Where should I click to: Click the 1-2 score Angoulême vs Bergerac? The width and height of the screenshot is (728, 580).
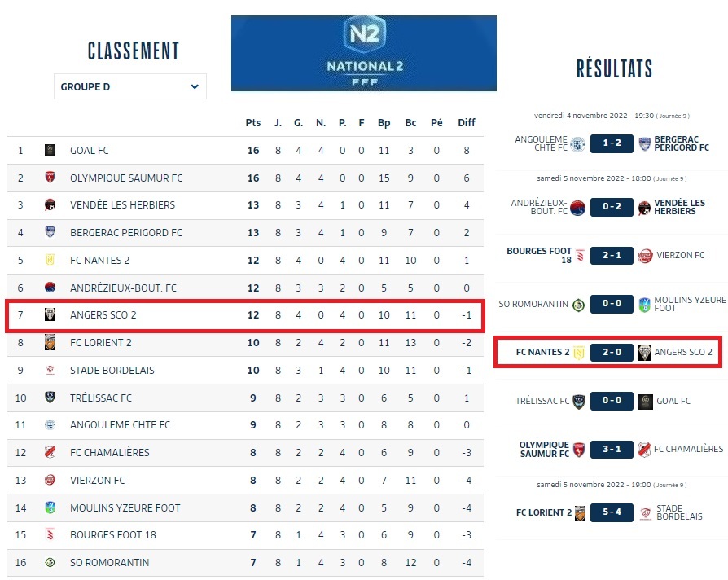(612, 144)
